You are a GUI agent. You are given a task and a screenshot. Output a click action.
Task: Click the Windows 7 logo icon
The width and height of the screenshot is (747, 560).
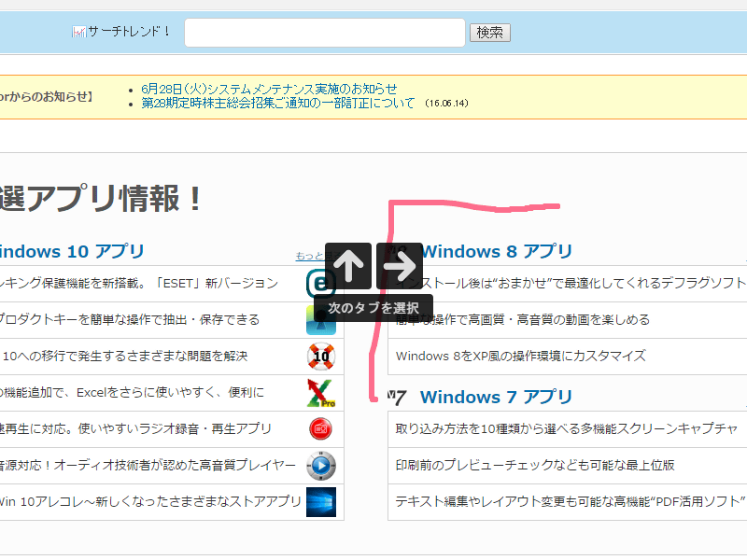point(397,398)
